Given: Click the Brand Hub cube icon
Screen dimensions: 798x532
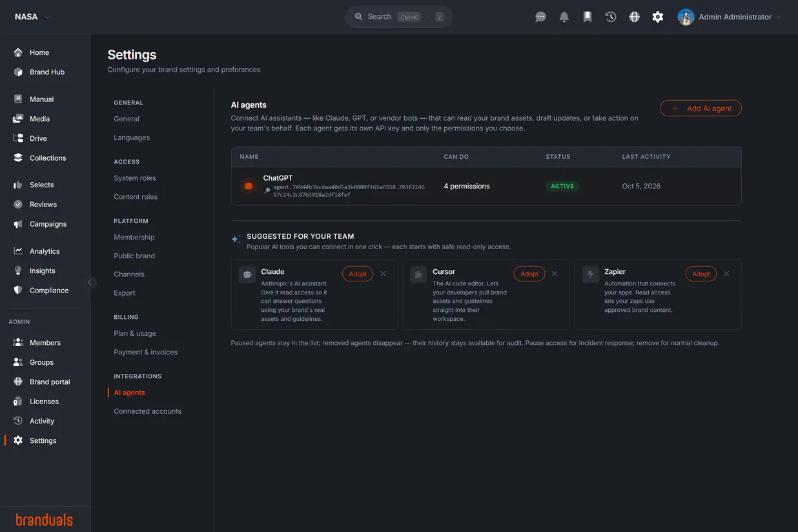Looking at the screenshot, I should pyautogui.click(x=18, y=72).
